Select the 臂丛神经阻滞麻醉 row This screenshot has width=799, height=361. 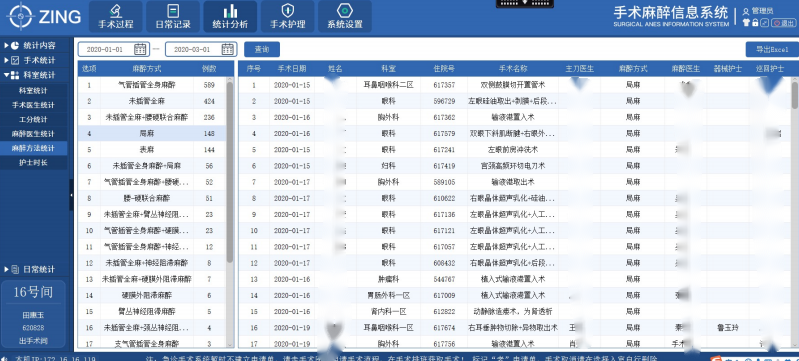[x=152, y=312]
